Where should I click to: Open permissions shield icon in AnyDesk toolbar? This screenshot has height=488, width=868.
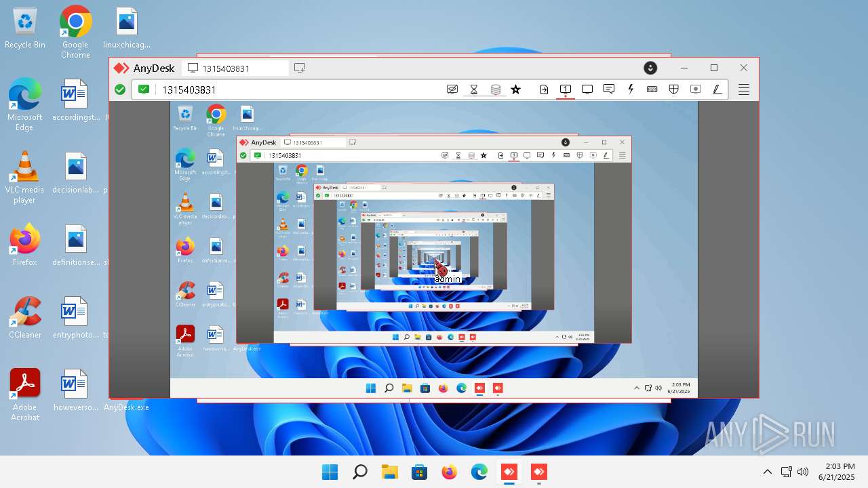tap(674, 89)
